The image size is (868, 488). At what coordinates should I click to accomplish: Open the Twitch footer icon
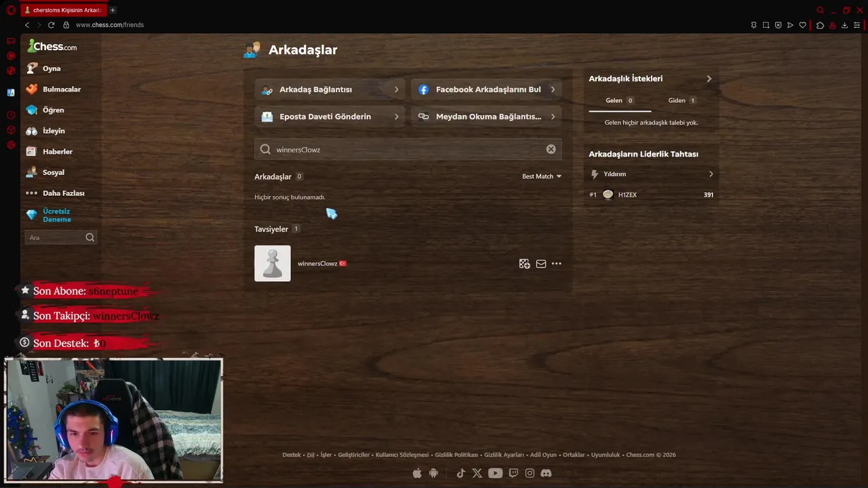coord(513,473)
